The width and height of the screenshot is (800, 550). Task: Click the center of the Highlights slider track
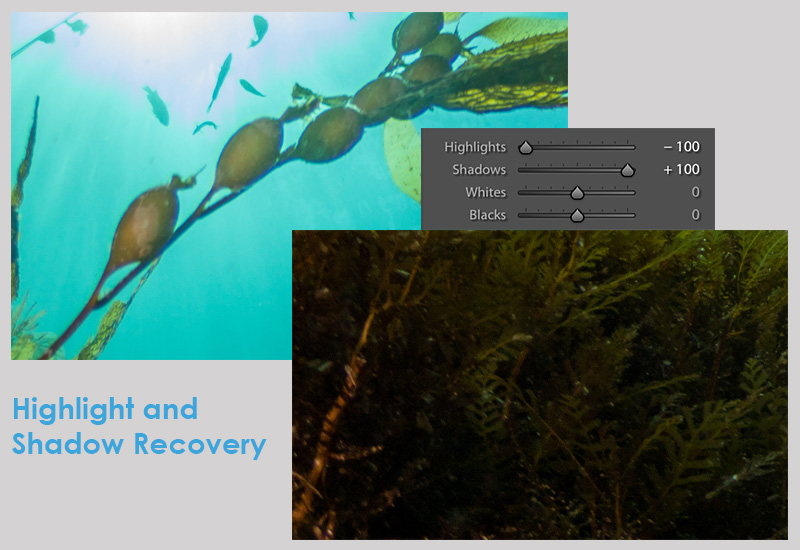pyautogui.click(x=577, y=148)
